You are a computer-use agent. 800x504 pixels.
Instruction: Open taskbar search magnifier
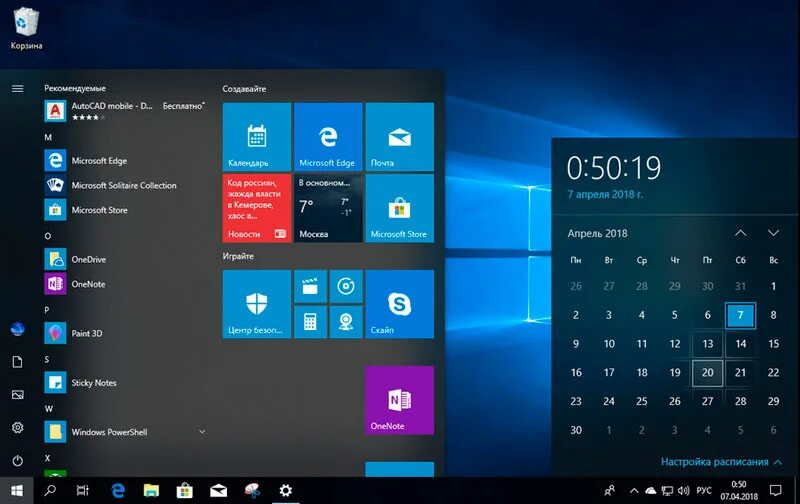(x=50, y=491)
